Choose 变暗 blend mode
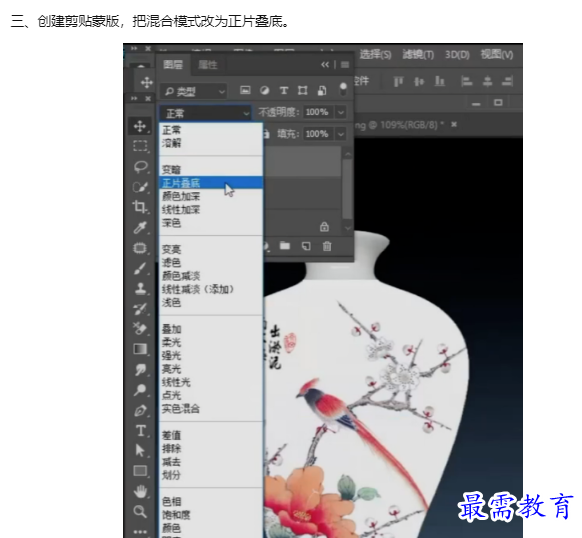 (211, 170)
